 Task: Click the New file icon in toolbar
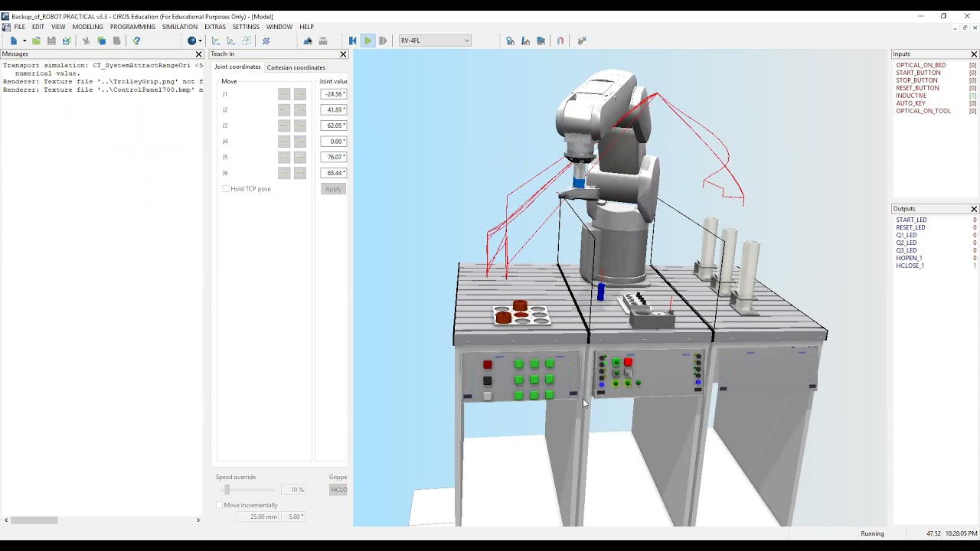coord(14,41)
